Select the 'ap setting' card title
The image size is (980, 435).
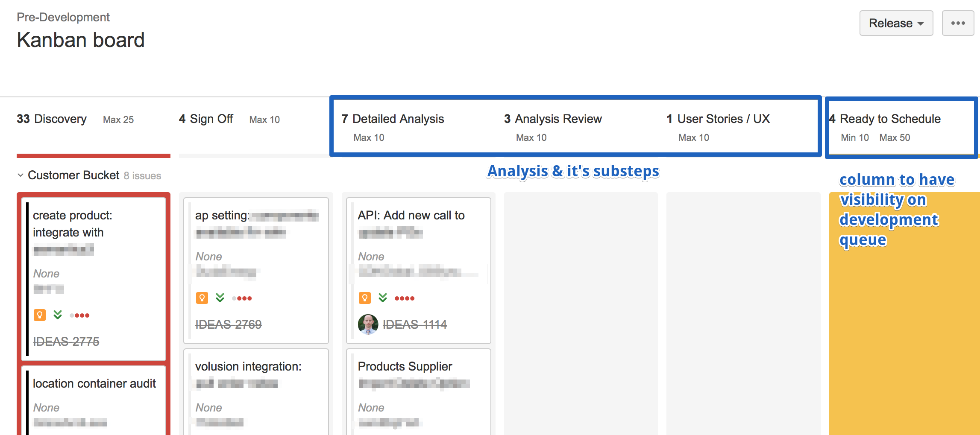(x=221, y=215)
